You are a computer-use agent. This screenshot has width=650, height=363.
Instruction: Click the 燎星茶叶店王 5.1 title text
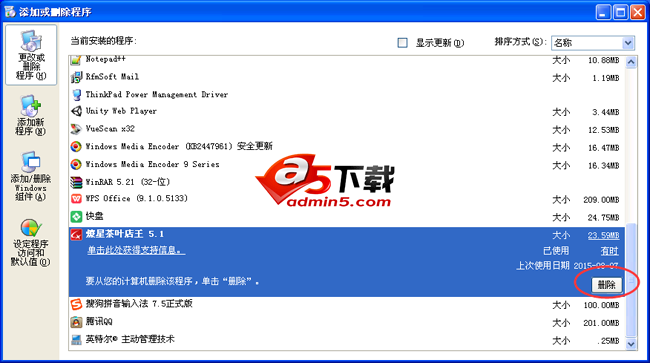125,234
